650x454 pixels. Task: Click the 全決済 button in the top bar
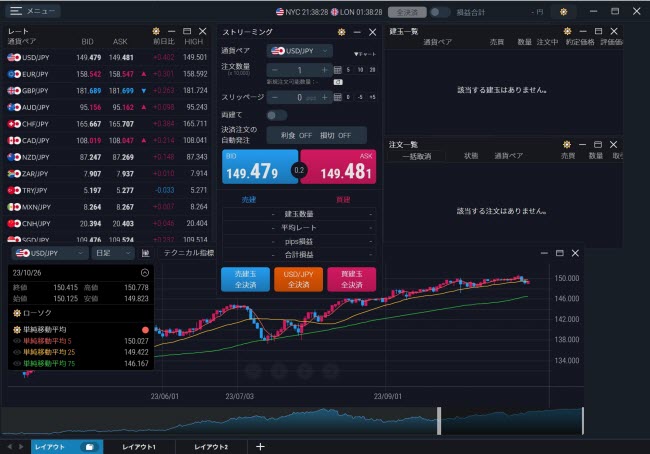[407, 12]
